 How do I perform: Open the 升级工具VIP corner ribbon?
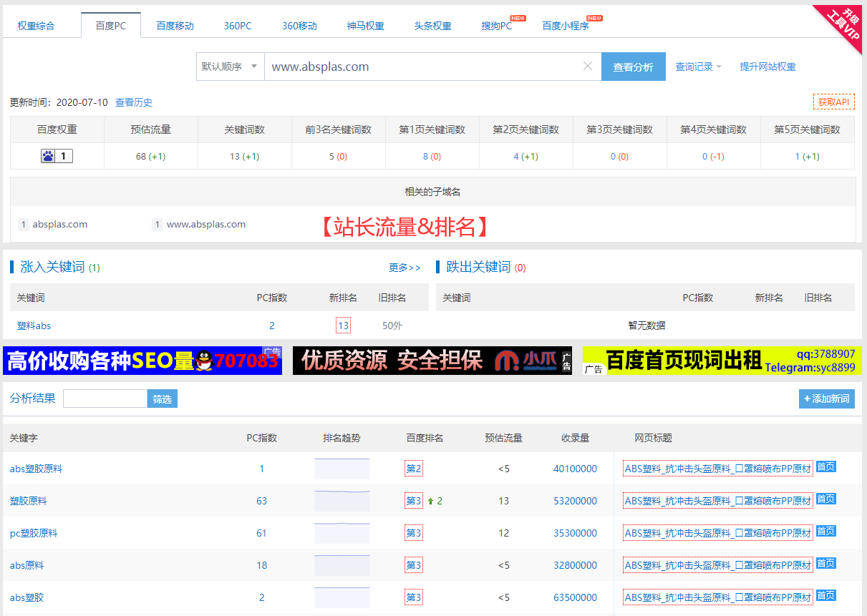tap(846, 26)
